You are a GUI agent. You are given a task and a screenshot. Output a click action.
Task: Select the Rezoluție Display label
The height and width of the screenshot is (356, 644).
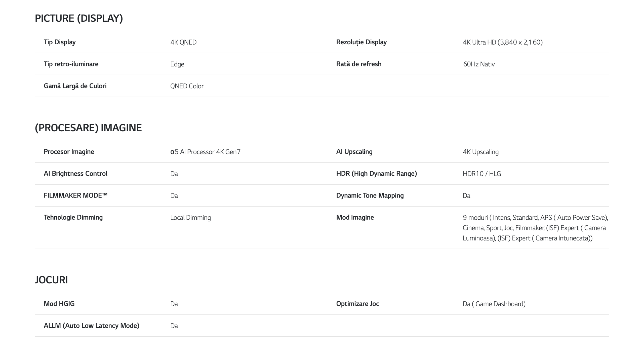[x=361, y=42]
